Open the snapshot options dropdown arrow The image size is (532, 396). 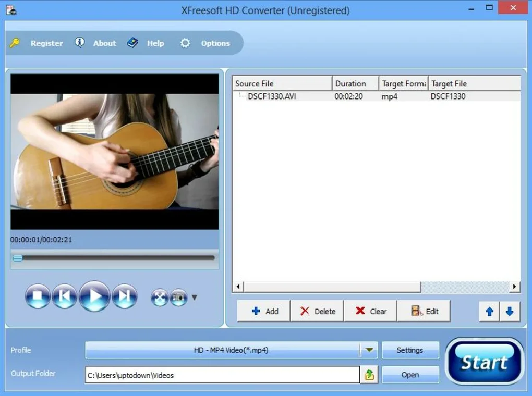tap(194, 297)
